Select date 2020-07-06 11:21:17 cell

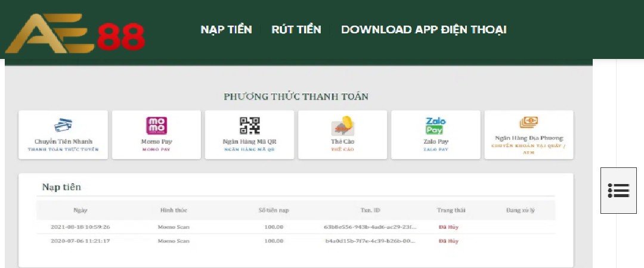click(x=80, y=241)
